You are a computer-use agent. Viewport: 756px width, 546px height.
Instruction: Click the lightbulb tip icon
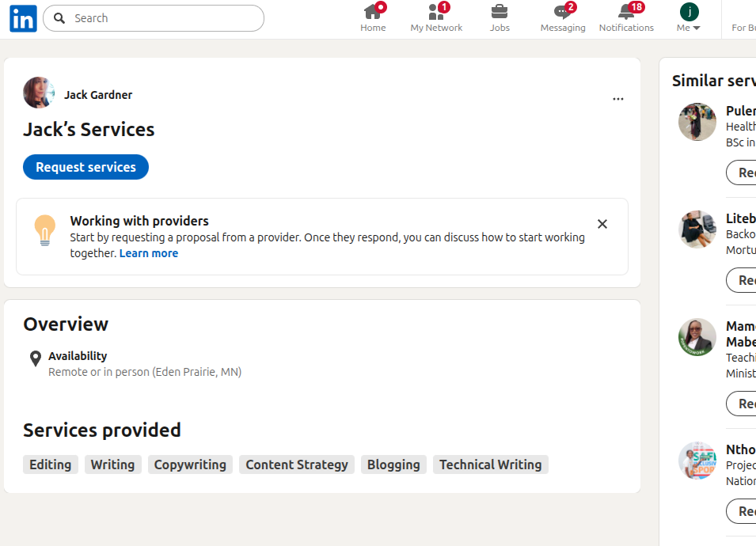(45, 230)
